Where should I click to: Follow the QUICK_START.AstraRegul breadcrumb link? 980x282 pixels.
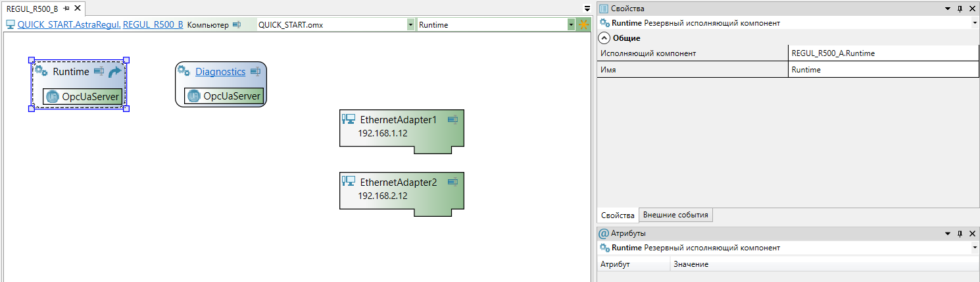pyautogui.click(x=68, y=25)
